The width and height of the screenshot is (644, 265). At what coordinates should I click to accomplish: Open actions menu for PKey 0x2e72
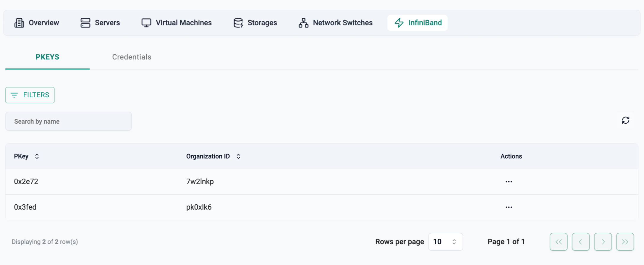[x=509, y=182]
